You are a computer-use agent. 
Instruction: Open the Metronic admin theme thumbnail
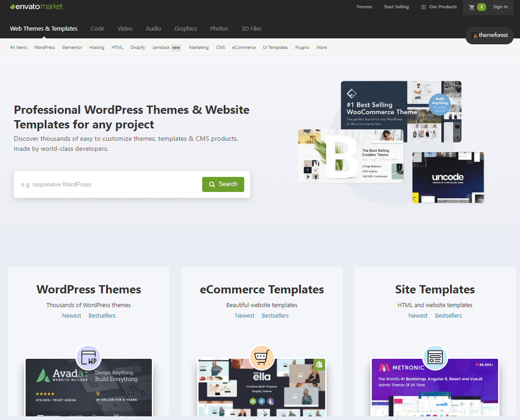435,388
